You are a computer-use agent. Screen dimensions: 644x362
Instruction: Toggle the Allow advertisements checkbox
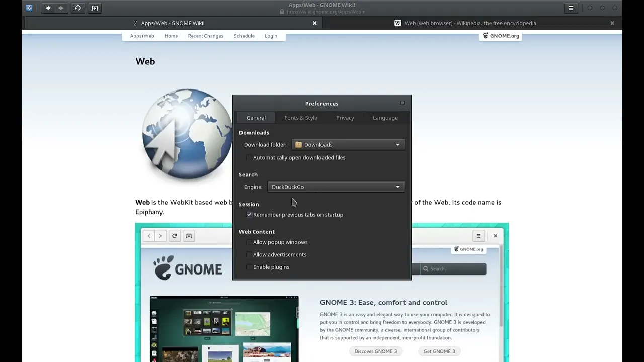(x=249, y=255)
